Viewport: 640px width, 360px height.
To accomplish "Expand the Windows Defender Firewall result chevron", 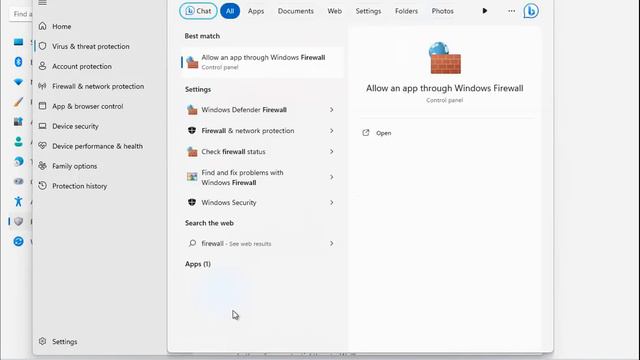I will point(331,110).
